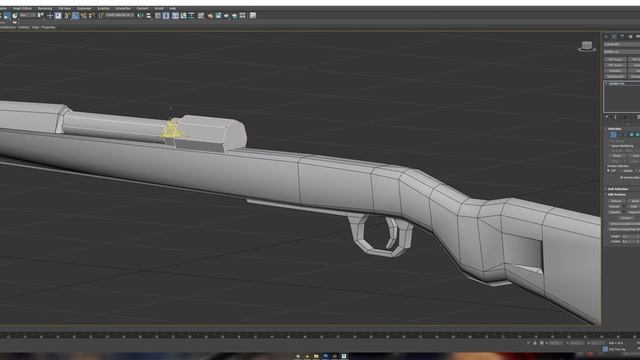Open the Named Selection Sets dropdown
This screenshot has width=640, height=360.
(x=120, y=16)
